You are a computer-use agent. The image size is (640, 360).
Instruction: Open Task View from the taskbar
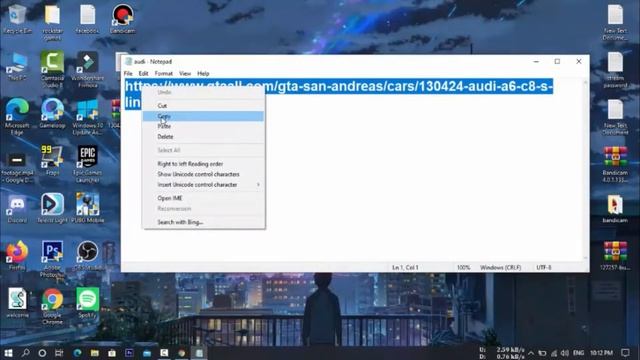pos(59,353)
